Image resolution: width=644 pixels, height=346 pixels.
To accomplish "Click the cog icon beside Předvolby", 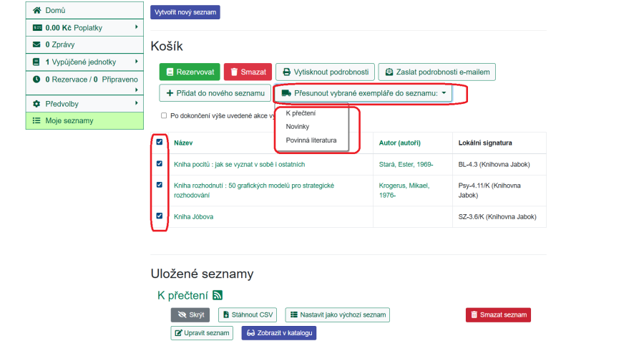I will pyautogui.click(x=37, y=104).
